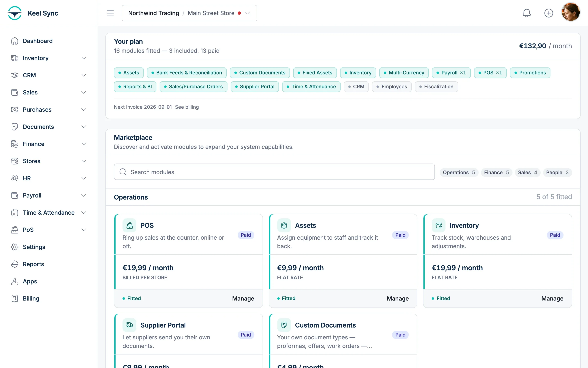Open the Northwind Trading store selector
Screen dimensions: 588x368
click(189, 13)
